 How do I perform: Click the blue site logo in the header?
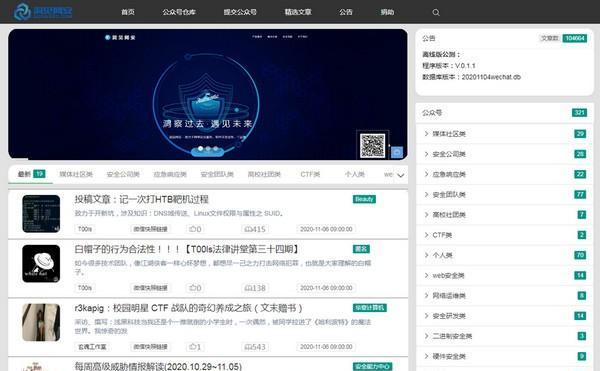click(x=43, y=11)
